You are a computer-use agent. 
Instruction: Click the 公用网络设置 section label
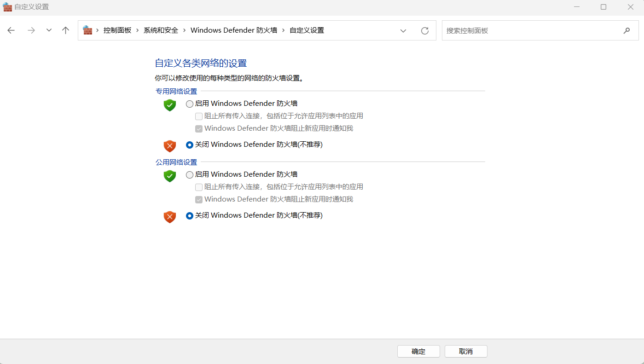pos(176,162)
